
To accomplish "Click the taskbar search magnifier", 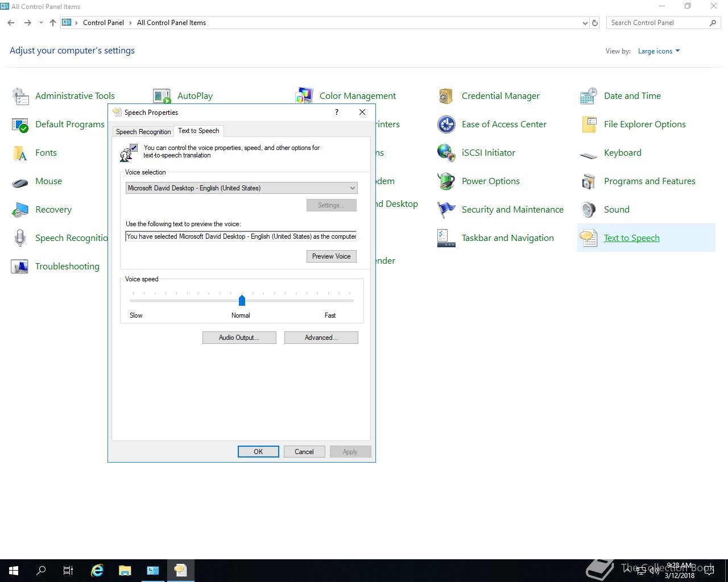I will [41, 571].
